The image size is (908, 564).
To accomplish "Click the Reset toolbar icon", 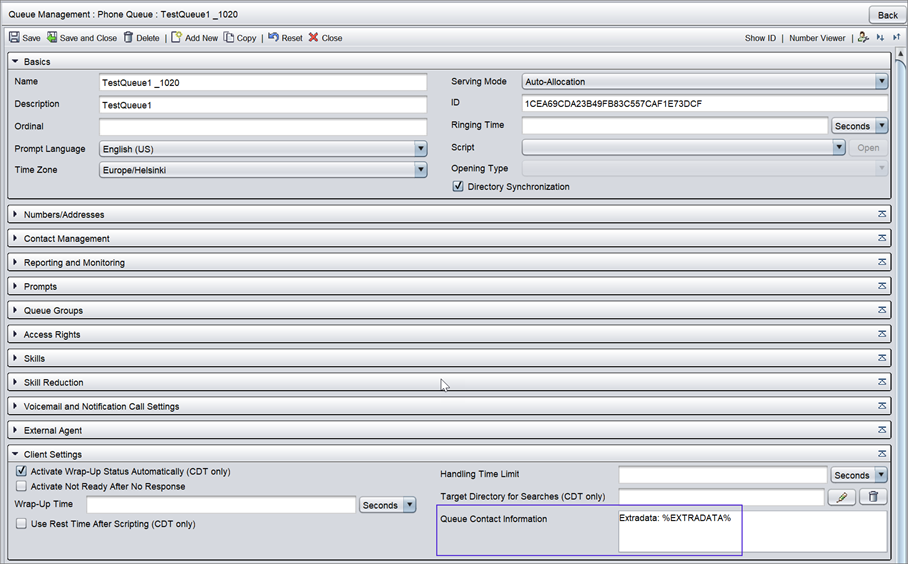I will pyautogui.click(x=273, y=38).
